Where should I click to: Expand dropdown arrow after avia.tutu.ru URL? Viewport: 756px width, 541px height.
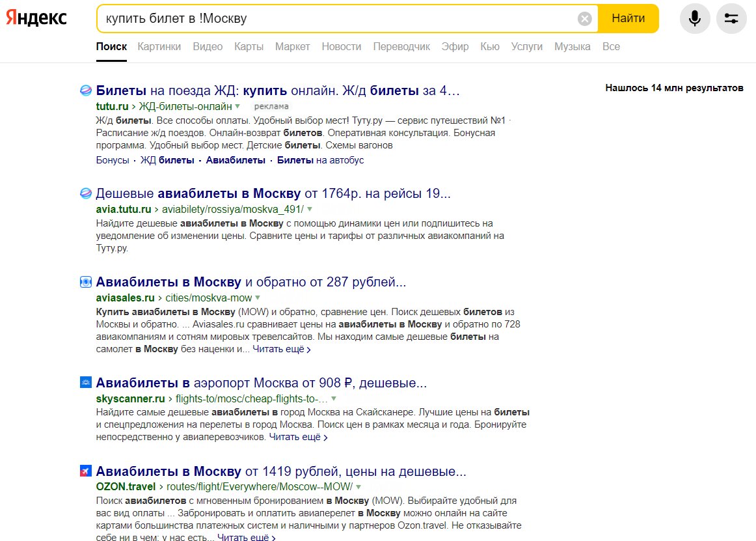[x=310, y=210]
